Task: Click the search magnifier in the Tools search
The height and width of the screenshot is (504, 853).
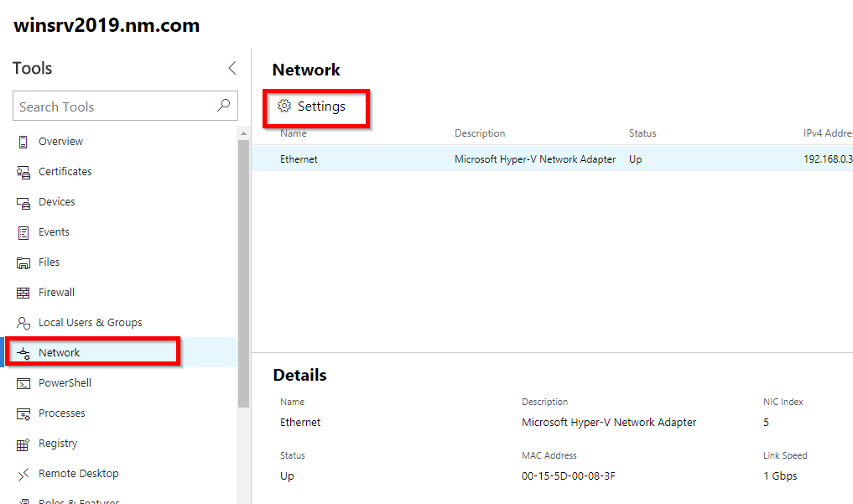Action: [x=223, y=106]
